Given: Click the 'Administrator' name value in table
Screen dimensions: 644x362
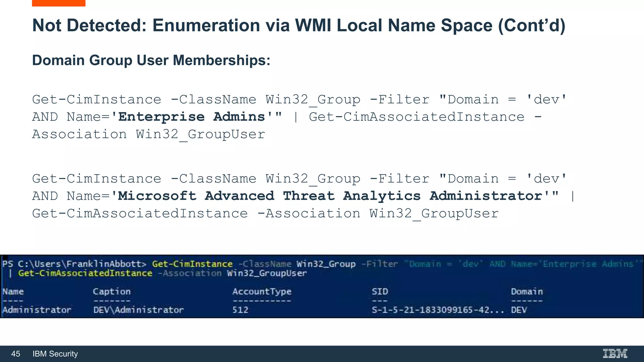Looking at the screenshot, I should [37, 310].
